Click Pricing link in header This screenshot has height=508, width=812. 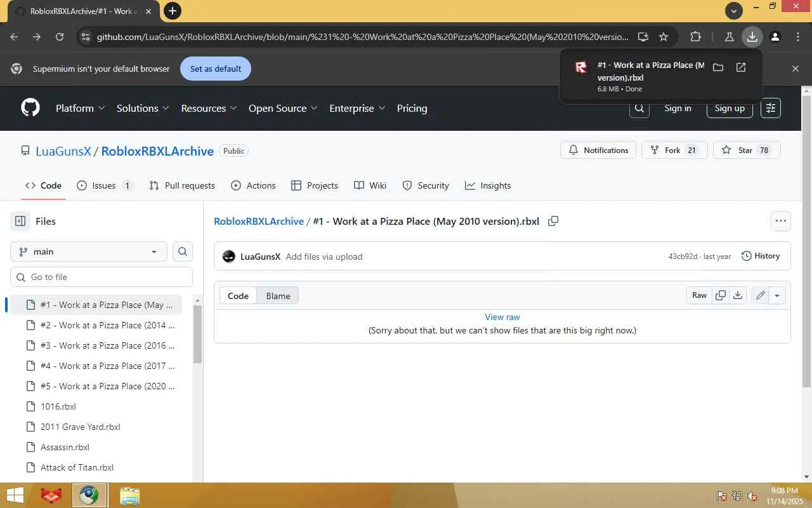pos(412,108)
